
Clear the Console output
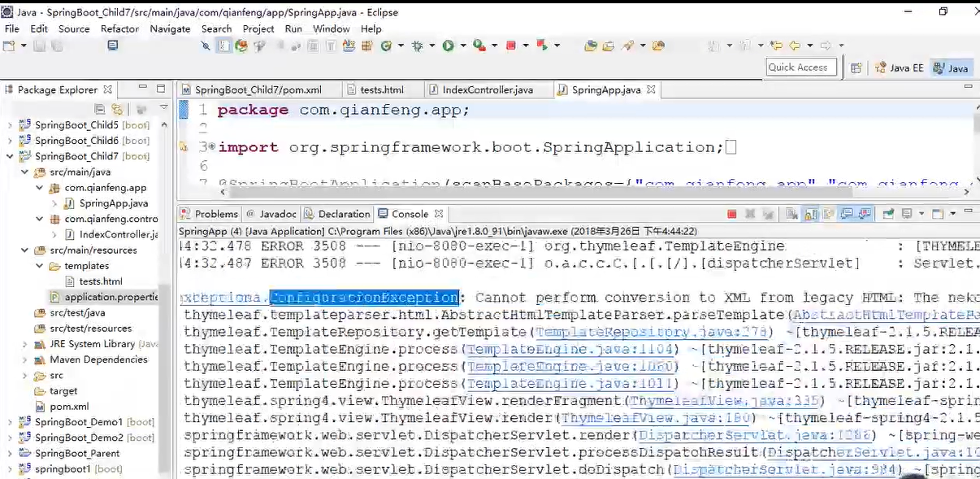coord(791,214)
